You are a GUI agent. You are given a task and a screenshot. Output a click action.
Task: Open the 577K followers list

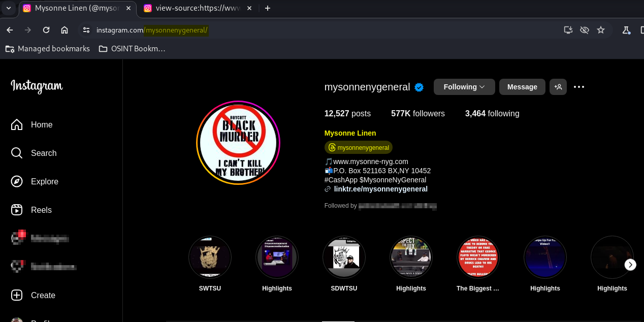(418, 113)
